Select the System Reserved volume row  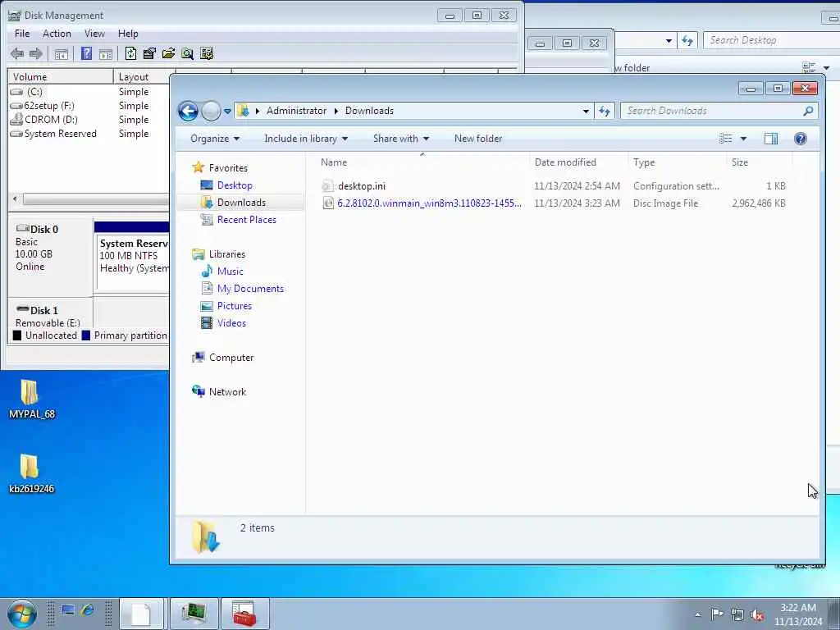pyautogui.click(x=89, y=134)
